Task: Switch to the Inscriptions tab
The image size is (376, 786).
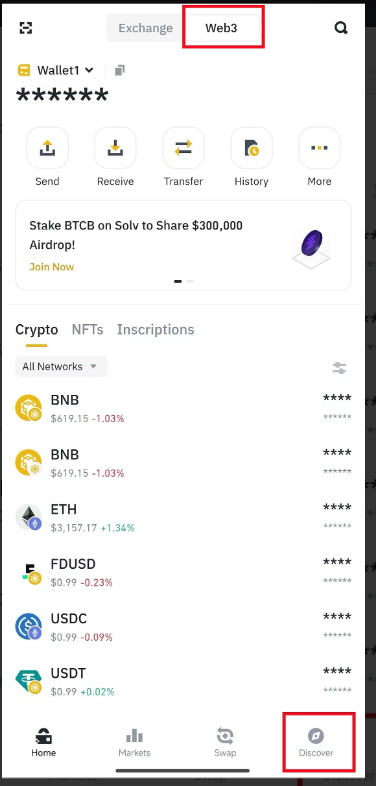Action: tap(155, 330)
